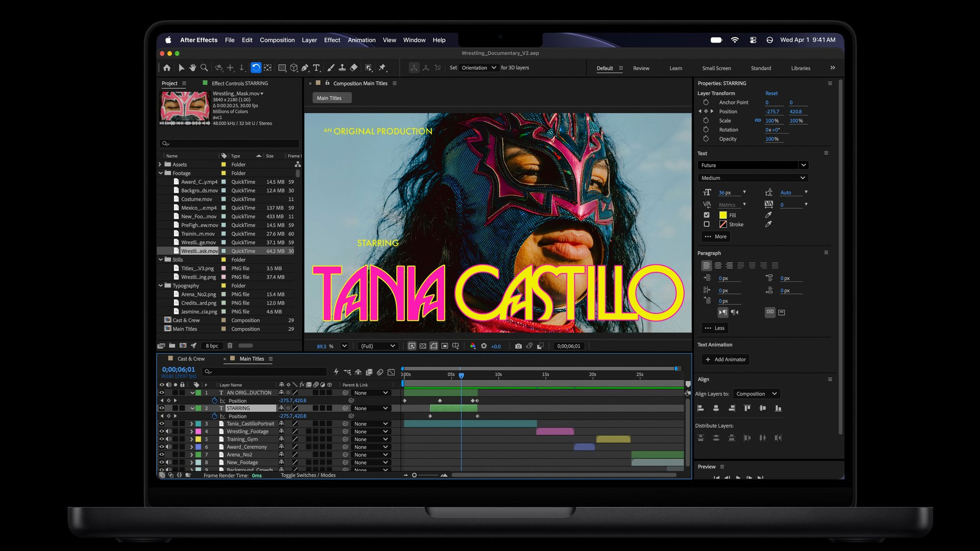Click the Less paragraph options button
980x551 pixels.
(715, 328)
